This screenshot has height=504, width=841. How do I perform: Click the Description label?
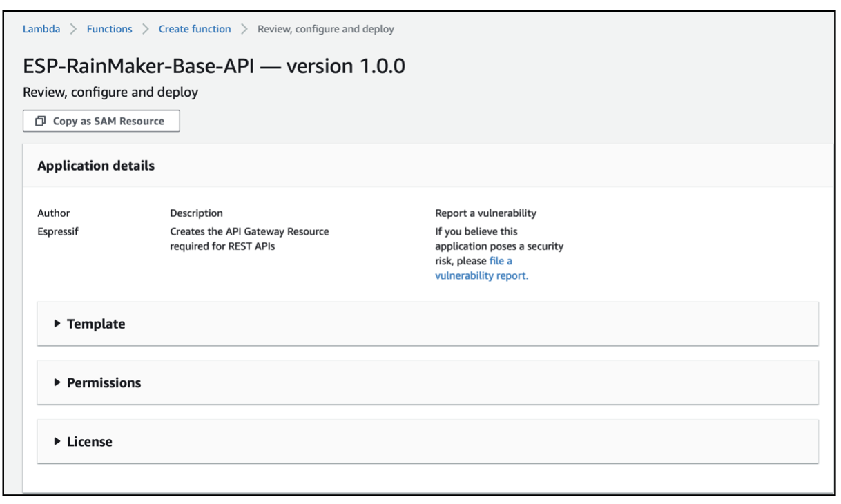pos(197,213)
